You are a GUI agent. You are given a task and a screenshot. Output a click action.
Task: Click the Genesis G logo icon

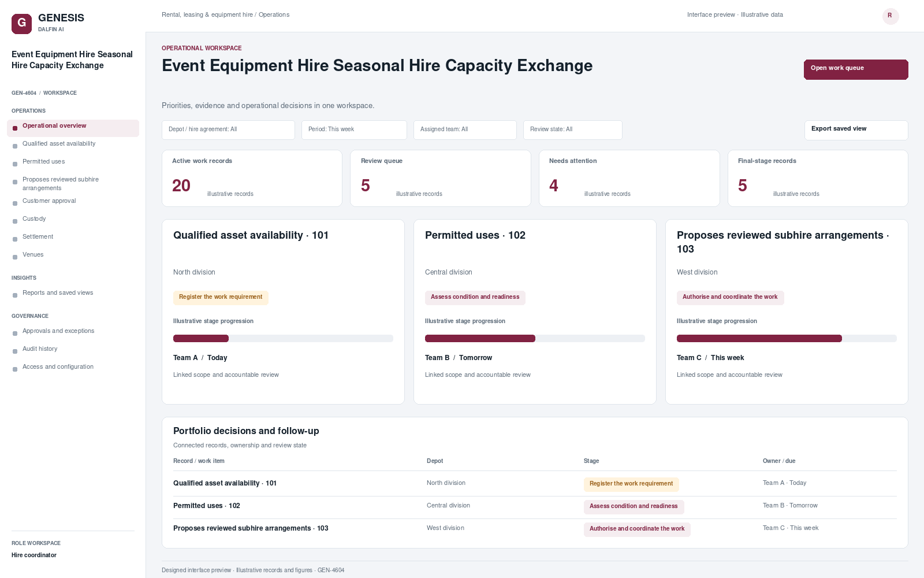pyautogui.click(x=21, y=24)
